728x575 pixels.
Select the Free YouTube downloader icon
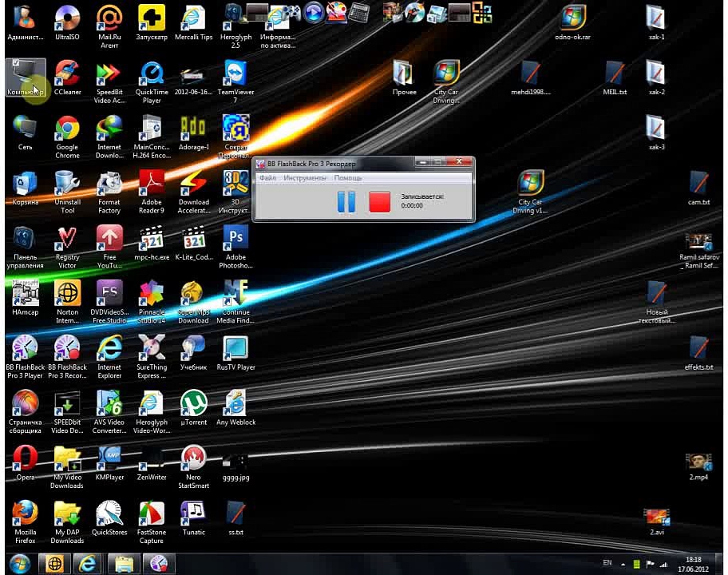coord(109,248)
